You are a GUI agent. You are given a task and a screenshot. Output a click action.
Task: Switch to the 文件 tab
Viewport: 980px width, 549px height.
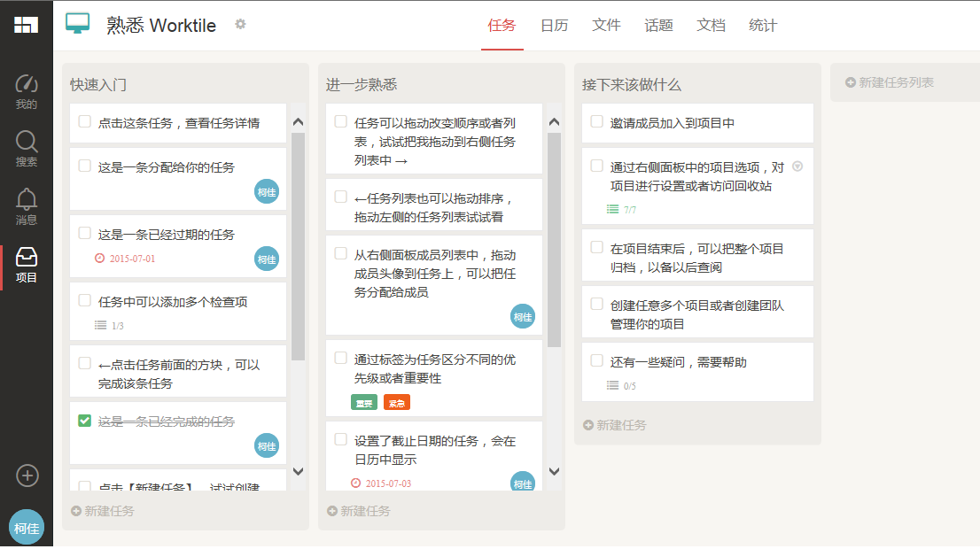[606, 26]
